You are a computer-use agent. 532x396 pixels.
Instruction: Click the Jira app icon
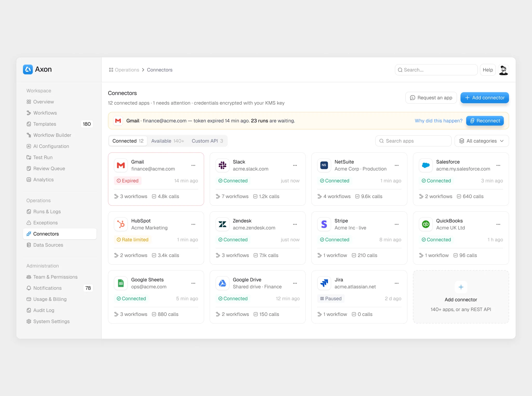click(324, 283)
